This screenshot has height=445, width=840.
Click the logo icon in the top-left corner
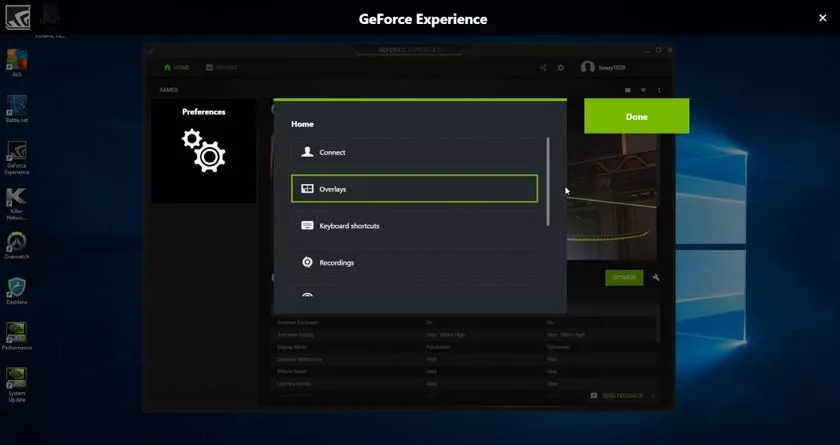pos(18,17)
